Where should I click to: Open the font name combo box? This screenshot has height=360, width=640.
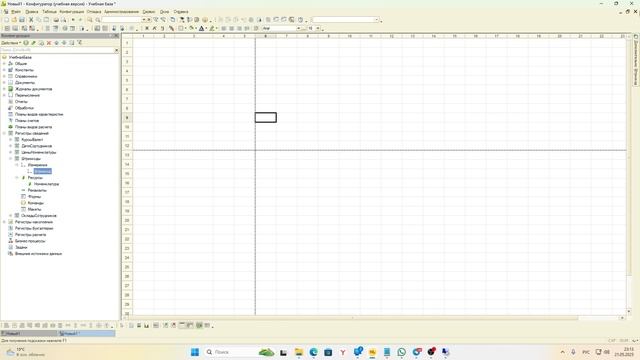pyautogui.click(x=282, y=28)
